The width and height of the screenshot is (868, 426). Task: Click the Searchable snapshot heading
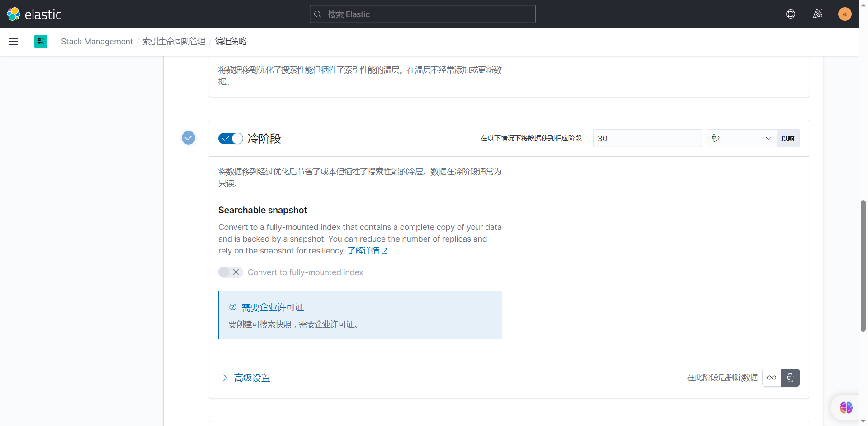[x=263, y=210]
